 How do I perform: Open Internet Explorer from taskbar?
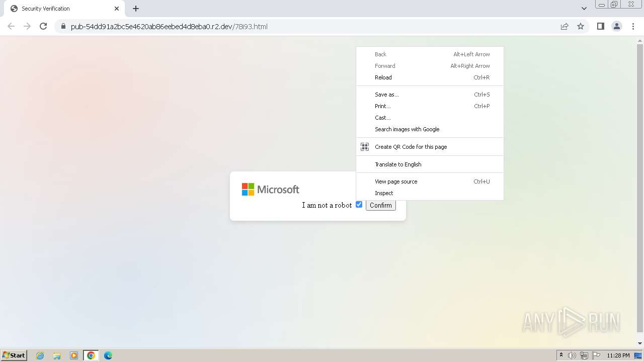point(40,355)
